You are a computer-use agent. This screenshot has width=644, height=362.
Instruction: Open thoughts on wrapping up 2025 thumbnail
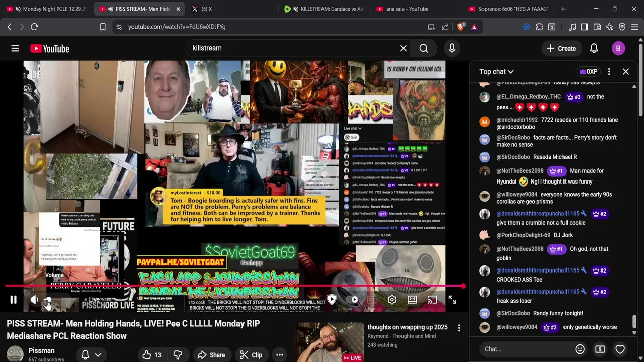click(x=330, y=342)
